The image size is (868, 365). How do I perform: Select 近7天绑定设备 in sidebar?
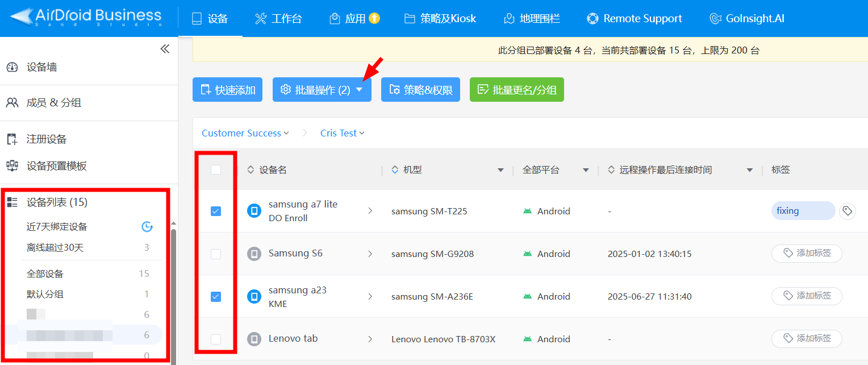point(57,227)
